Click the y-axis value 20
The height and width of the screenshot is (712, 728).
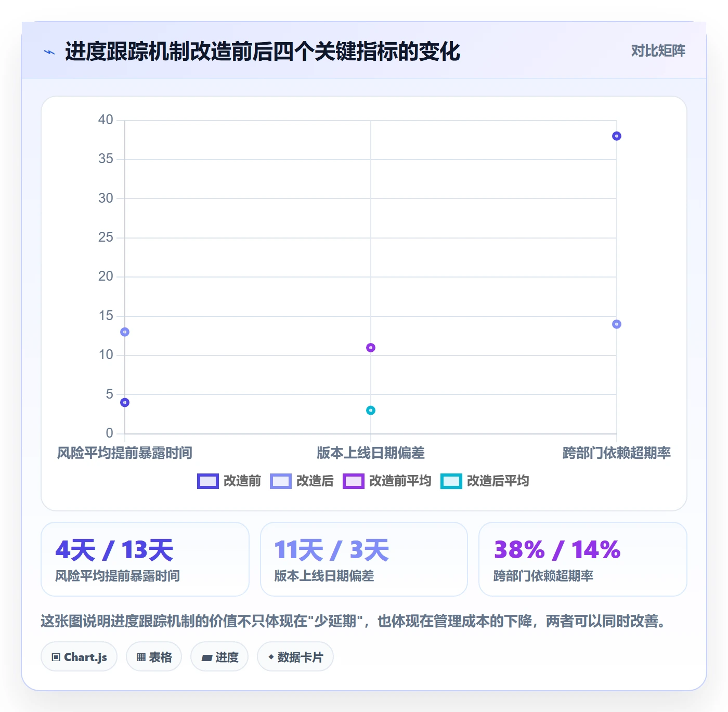pos(106,276)
